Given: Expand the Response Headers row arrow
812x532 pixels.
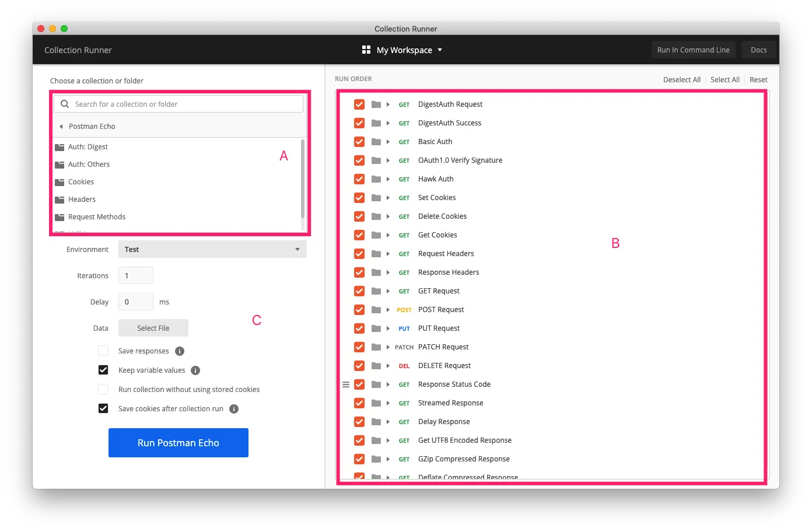Looking at the screenshot, I should pos(388,272).
